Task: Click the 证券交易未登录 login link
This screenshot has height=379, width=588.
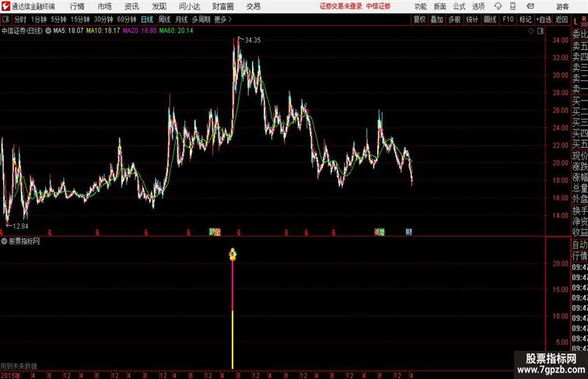Action: coord(341,6)
